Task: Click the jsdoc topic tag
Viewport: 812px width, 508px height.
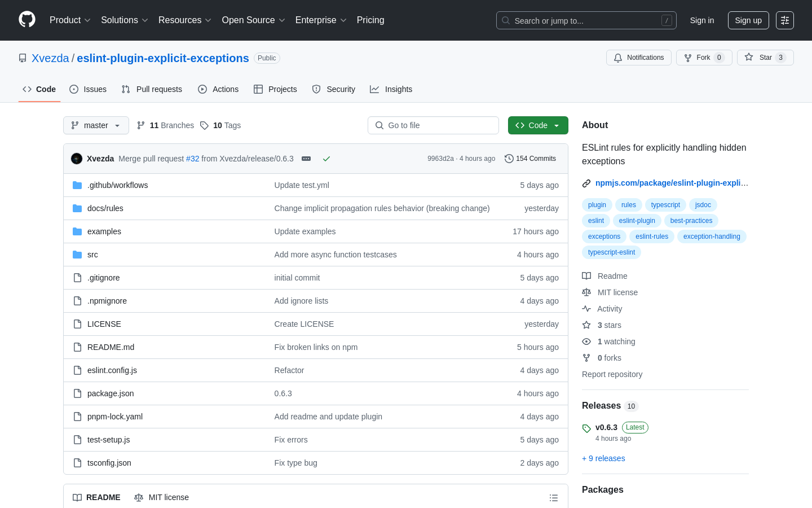Action: point(703,205)
